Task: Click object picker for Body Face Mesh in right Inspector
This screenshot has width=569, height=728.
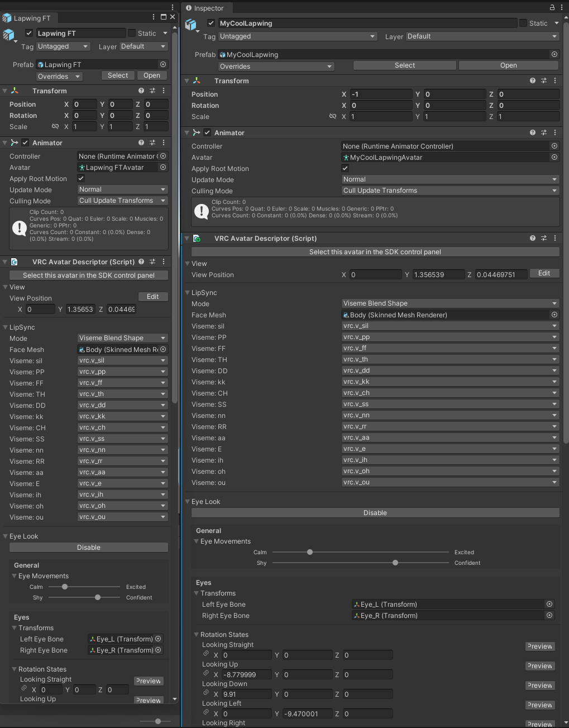Action: [x=554, y=315]
